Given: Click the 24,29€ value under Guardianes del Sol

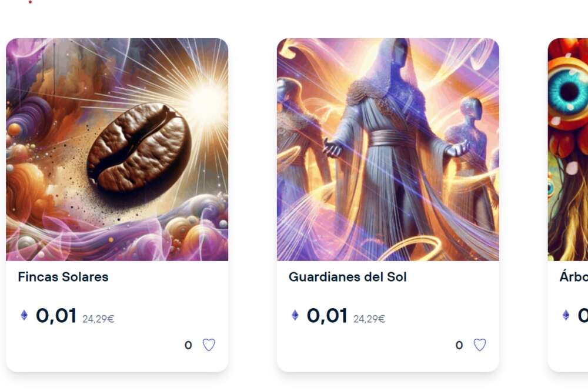Looking at the screenshot, I should 369,319.
